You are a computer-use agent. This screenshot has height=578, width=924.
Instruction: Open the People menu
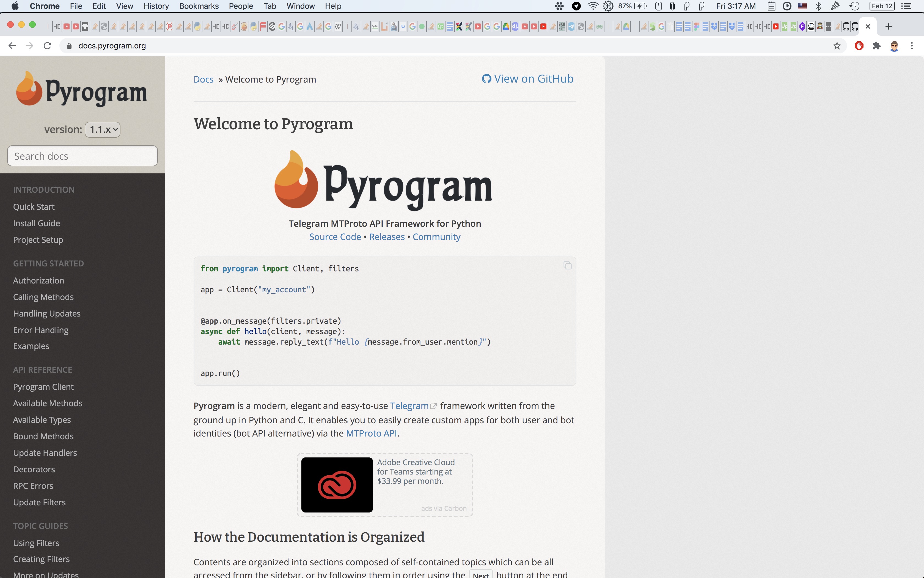(x=241, y=6)
